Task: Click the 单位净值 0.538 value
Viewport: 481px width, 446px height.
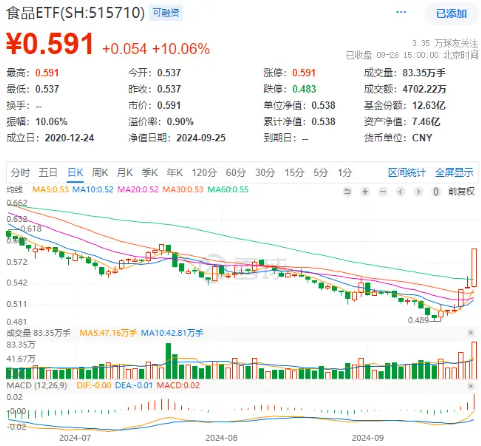Action: click(x=323, y=105)
